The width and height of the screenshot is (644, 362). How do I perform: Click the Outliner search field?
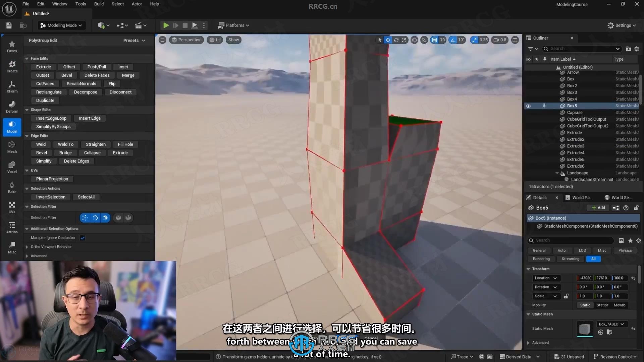pyautogui.click(x=582, y=49)
